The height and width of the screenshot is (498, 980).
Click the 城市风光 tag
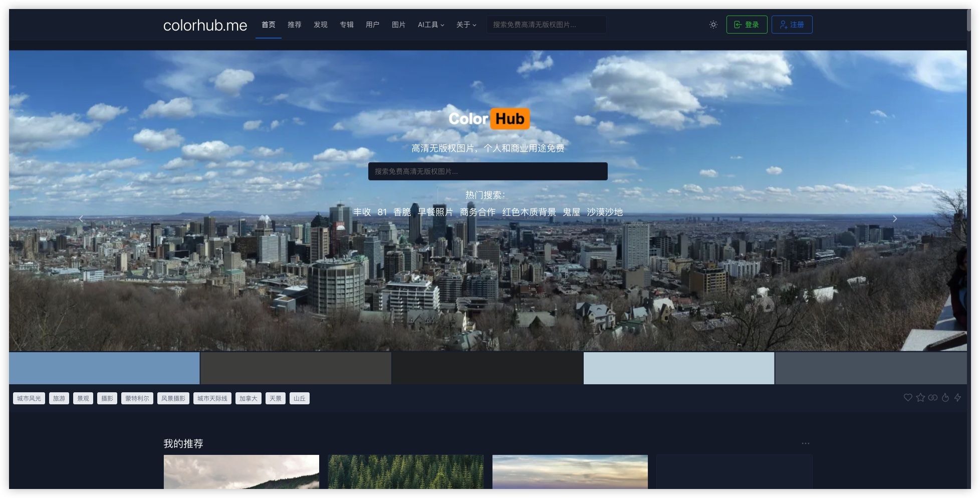(29, 398)
